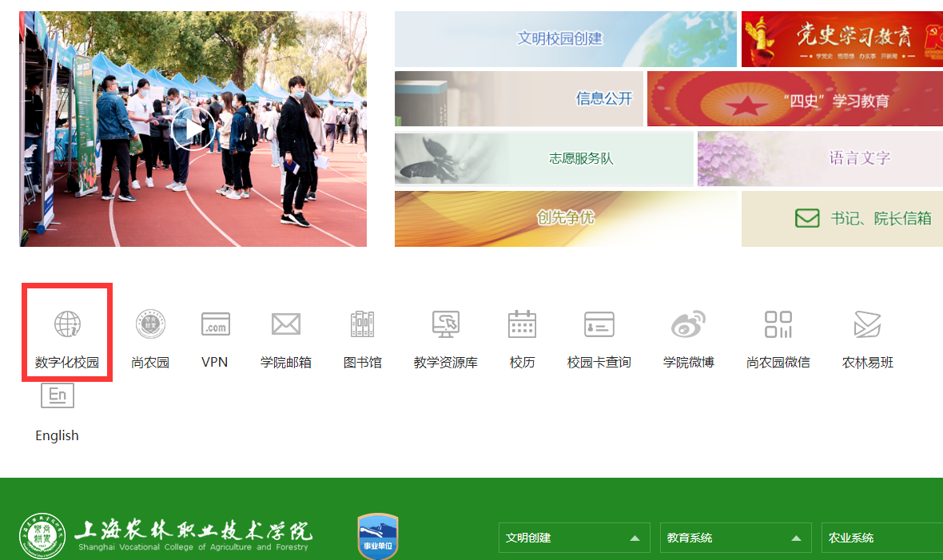The height and width of the screenshot is (560, 943).
Task: Open 校园卡查询 card icon
Action: tap(599, 324)
